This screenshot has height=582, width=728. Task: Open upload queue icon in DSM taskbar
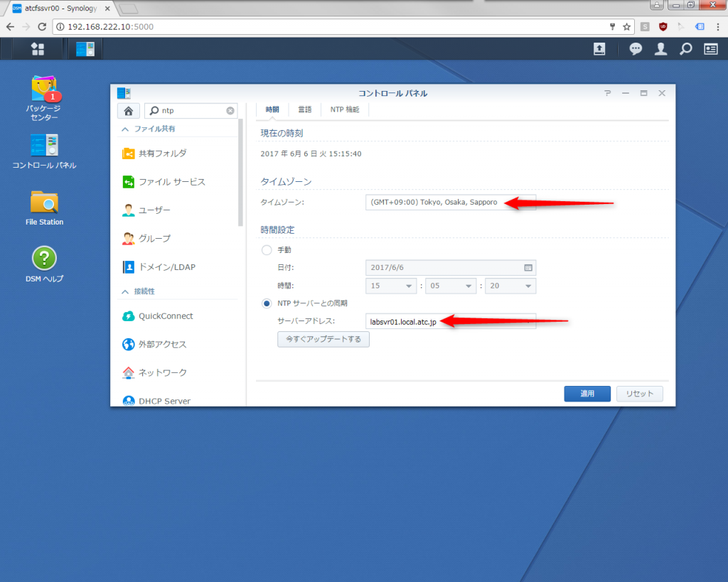pyautogui.click(x=599, y=49)
